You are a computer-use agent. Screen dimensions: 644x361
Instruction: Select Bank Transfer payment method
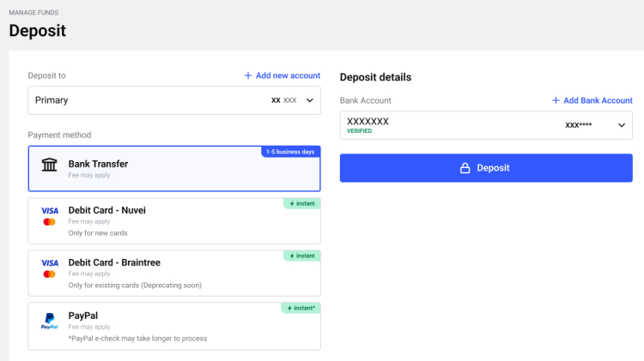point(173,168)
